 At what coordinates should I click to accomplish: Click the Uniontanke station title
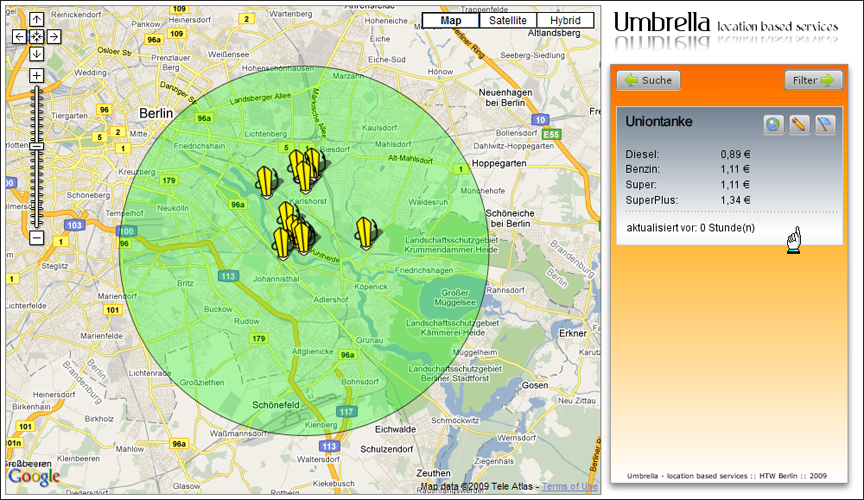(x=659, y=121)
